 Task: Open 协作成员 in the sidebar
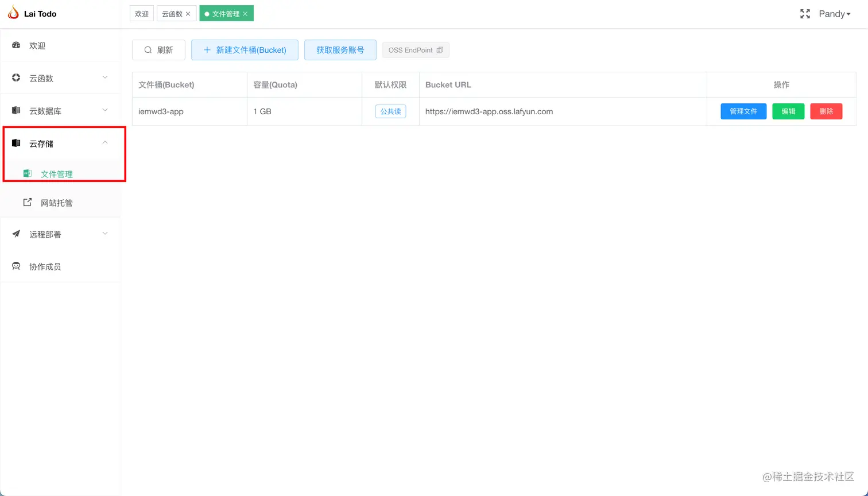click(45, 266)
